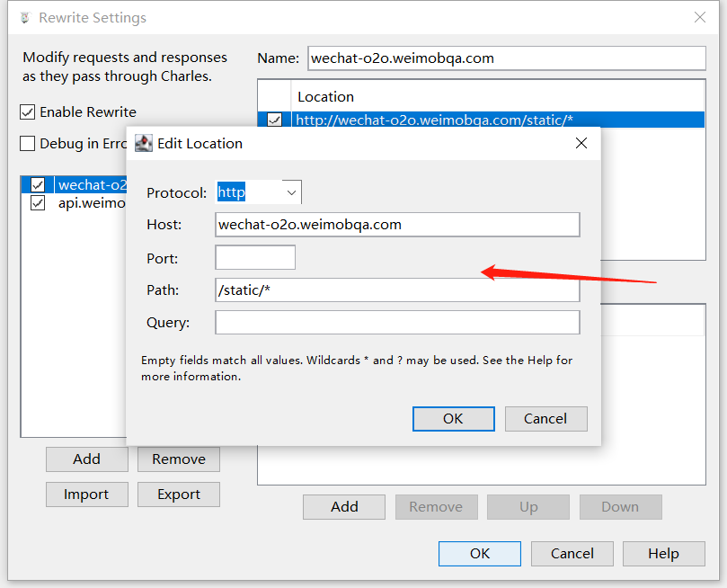Add a new rewrite set
Image resolution: width=727 pixels, height=588 pixels.
[86, 459]
